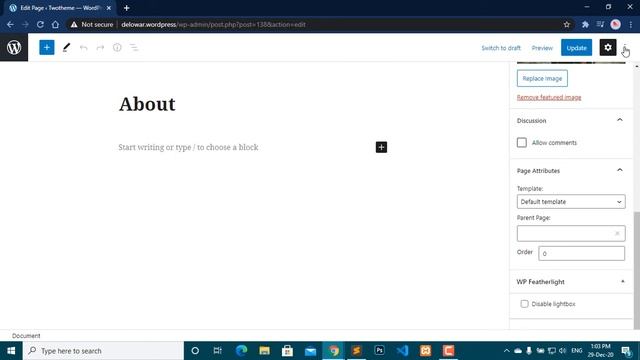The image size is (640, 360).
Task: Show hidden system tray icons
Action: pos(507,351)
